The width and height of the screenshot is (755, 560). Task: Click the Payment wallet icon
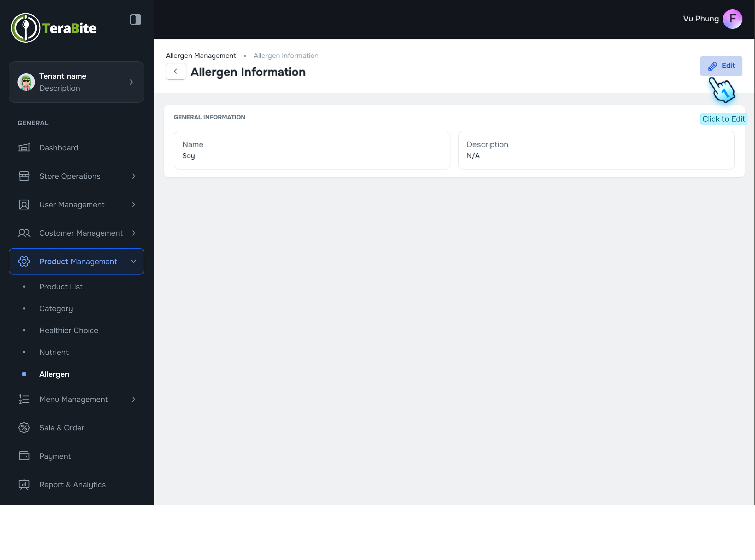(24, 456)
